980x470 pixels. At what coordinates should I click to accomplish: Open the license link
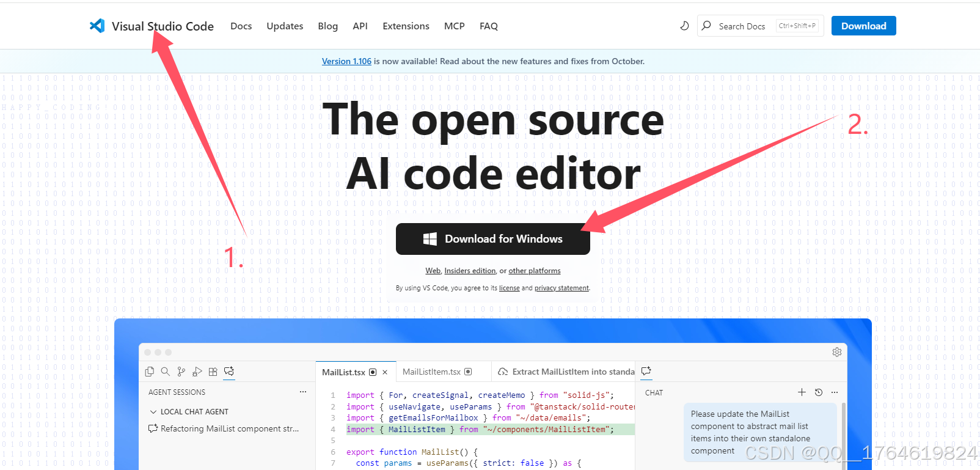pos(509,288)
